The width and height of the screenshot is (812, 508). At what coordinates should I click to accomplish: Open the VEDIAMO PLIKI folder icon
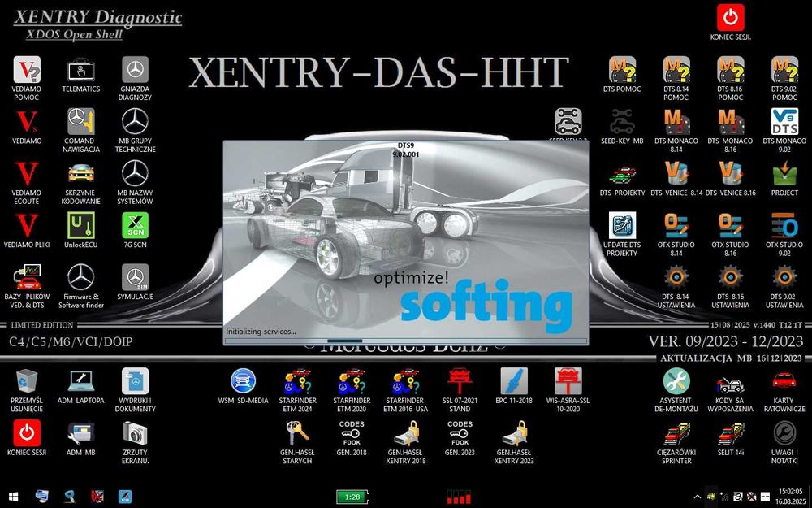(x=27, y=225)
